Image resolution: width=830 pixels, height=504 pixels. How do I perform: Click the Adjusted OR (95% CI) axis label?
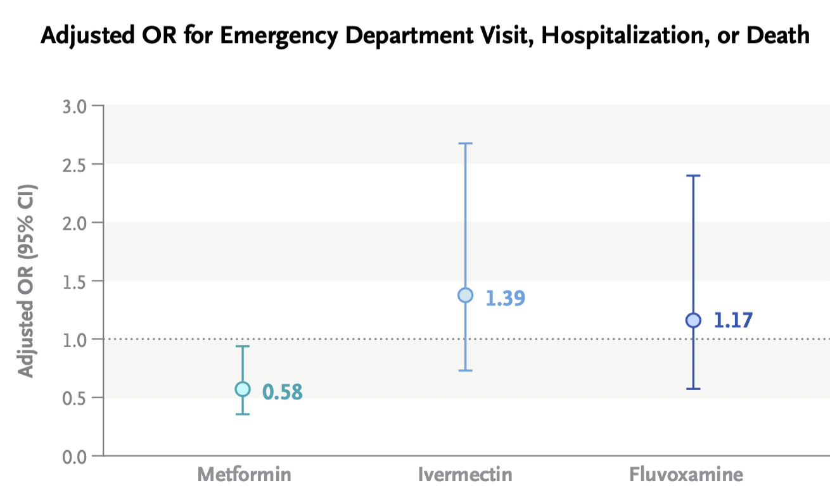26,280
